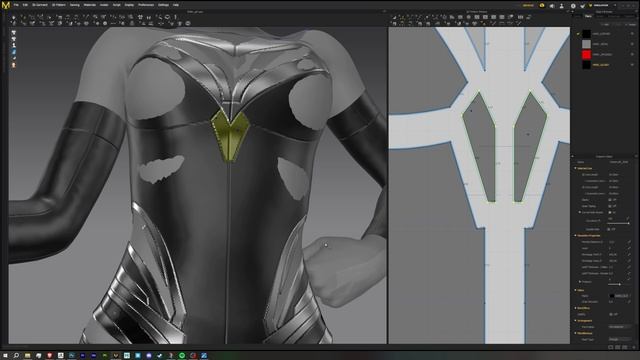Select the Transform Pattern tool in 2D toolbar
Image resolution: width=640 pixels, height=360 pixels.
(x=394, y=17)
